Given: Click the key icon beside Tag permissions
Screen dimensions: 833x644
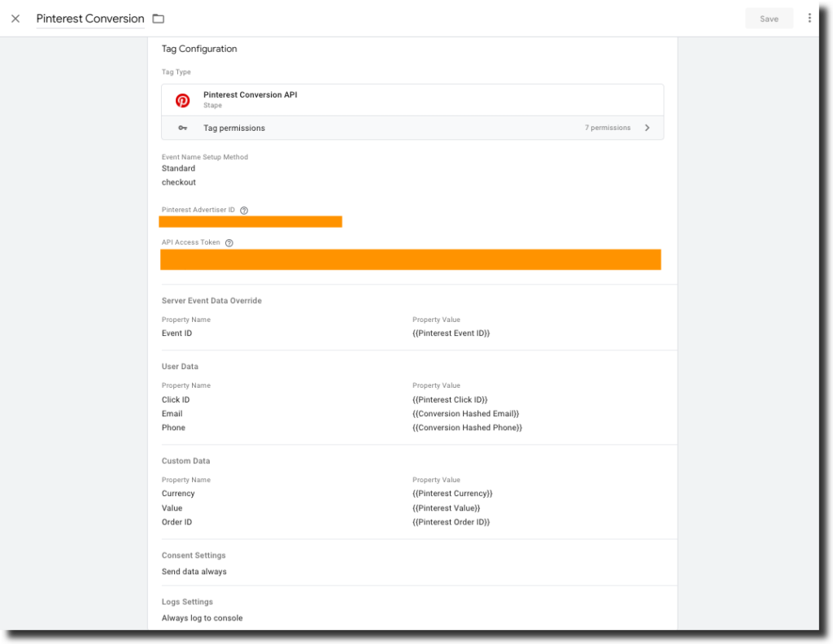Looking at the screenshot, I should [182, 128].
